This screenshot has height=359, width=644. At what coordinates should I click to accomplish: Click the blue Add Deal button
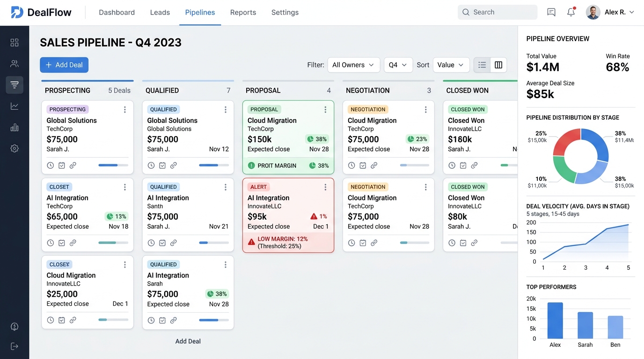(x=64, y=65)
